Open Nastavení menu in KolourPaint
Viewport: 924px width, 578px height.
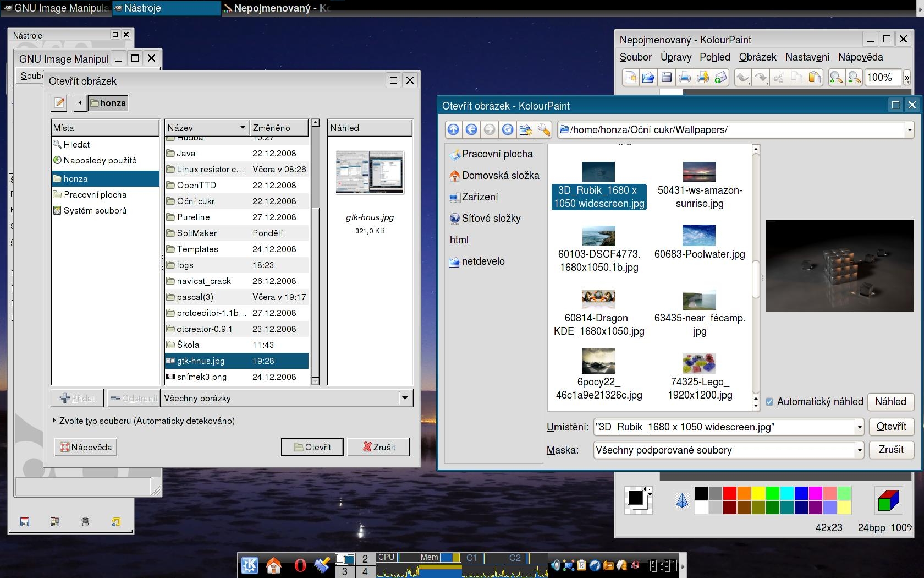[x=807, y=57]
